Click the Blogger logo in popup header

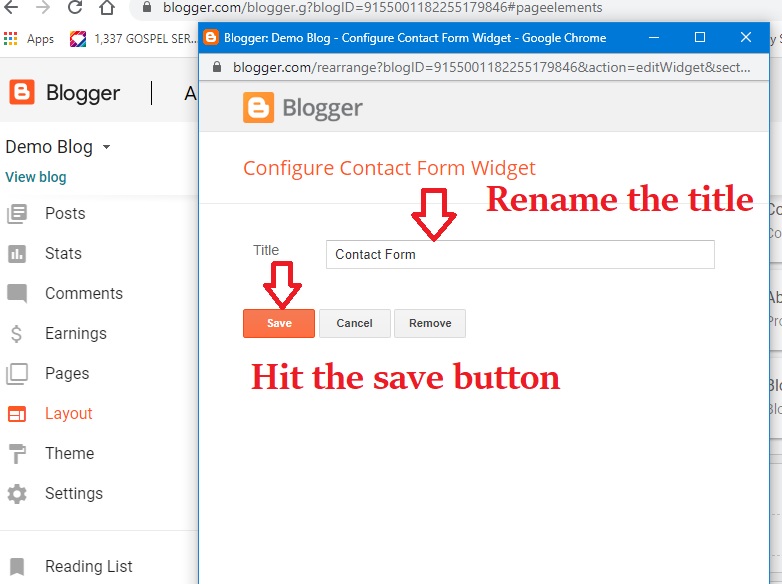coord(303,108)
